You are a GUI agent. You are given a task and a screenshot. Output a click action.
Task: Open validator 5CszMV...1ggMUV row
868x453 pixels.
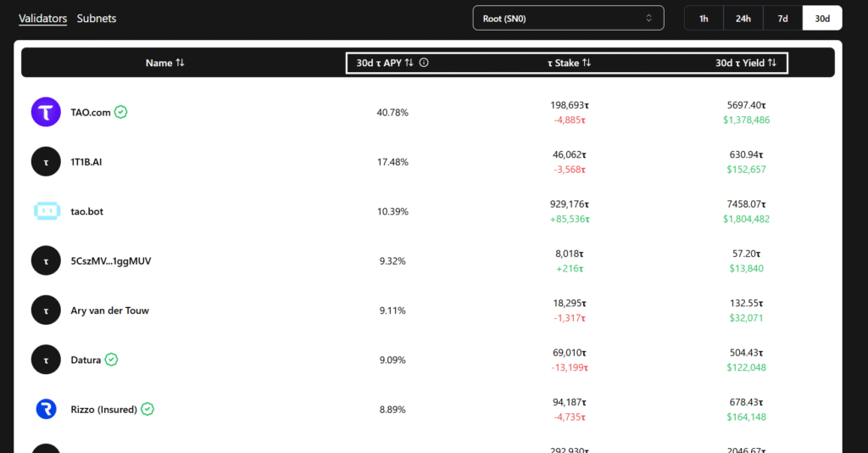(x=110, y=261)
